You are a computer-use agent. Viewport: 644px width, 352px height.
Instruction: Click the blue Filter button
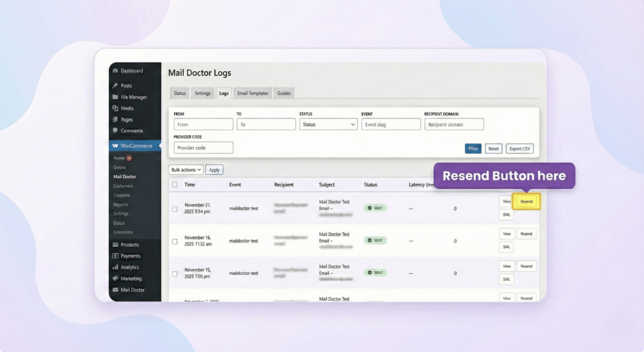473,149
